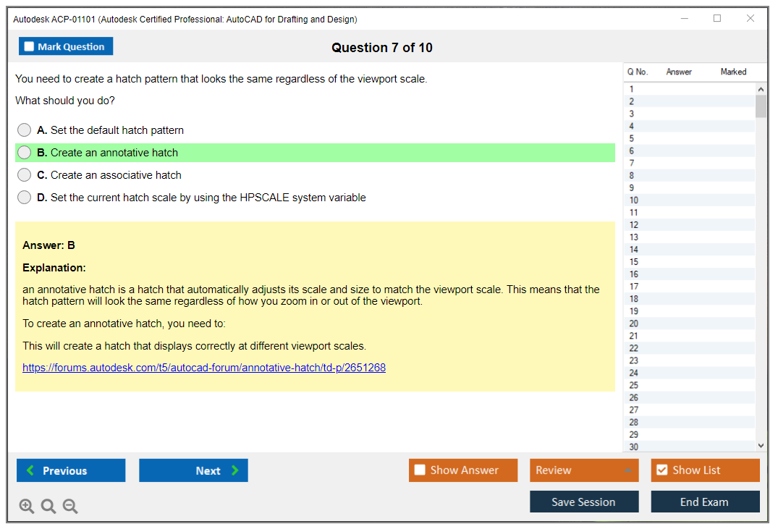Viewport: 778px width, 532px height.
Task: Open the Autodesk forums annotative hatch link
Action: 204,368
